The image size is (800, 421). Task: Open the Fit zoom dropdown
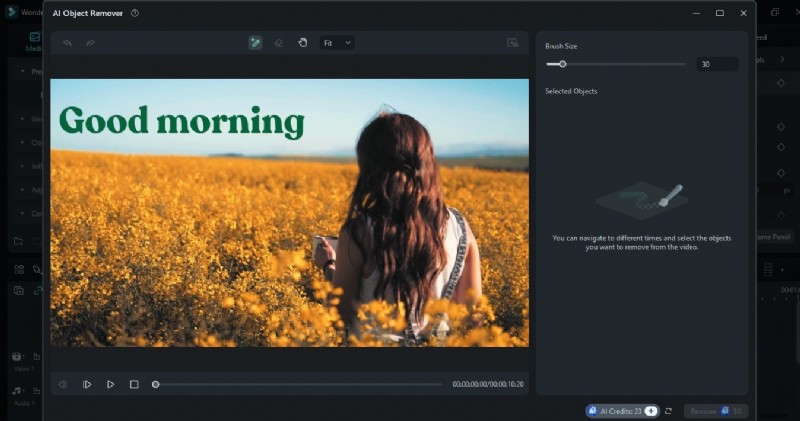[x=336, y=43]
